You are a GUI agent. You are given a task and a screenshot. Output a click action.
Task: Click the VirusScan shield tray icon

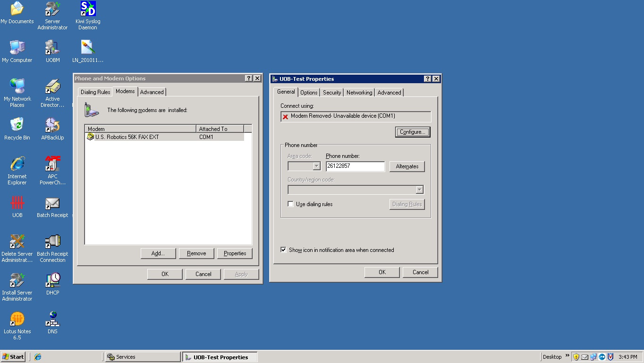(610, 357)
